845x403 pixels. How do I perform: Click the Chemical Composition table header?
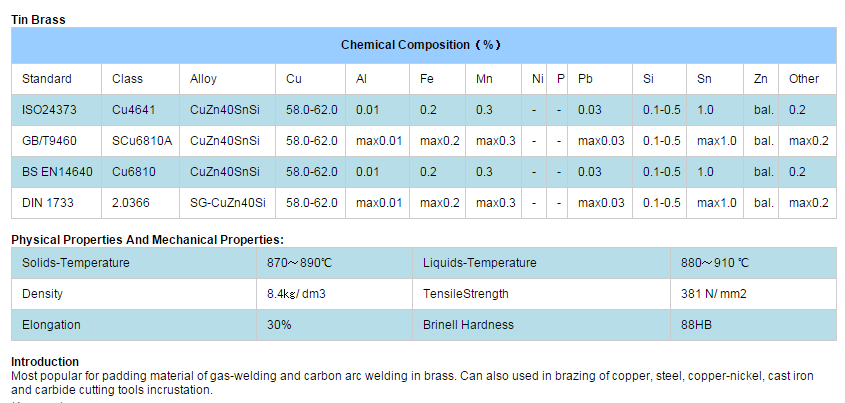421,45
